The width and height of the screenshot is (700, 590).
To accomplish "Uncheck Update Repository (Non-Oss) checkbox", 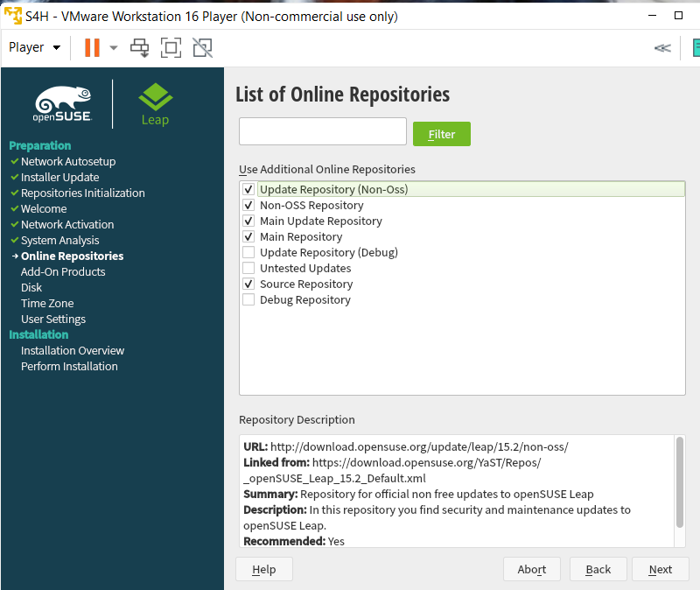I will (x=248, y=189).
